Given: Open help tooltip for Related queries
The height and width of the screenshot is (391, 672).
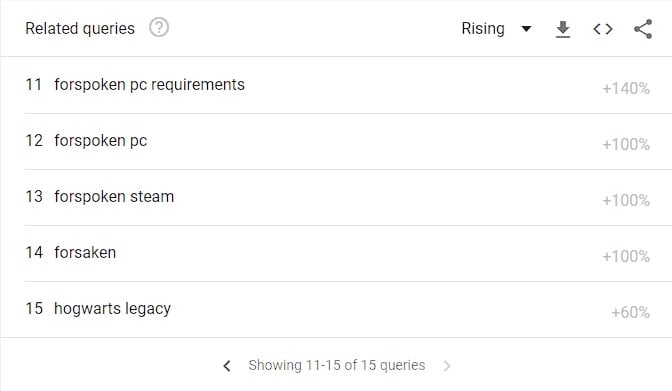Looking at the screenshot, I should [159, 28].
